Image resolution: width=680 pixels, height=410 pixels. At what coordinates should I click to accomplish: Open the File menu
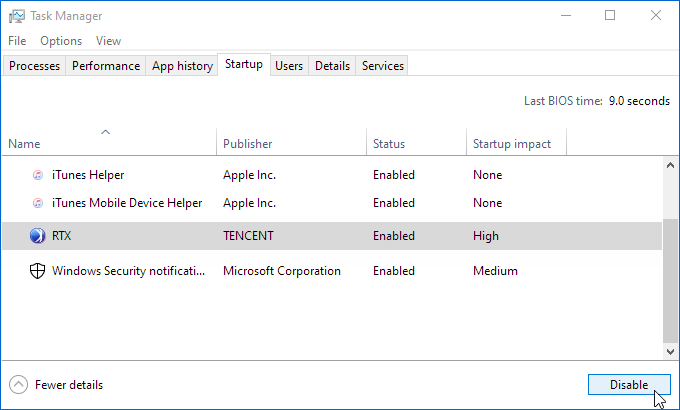pos(17,41)
